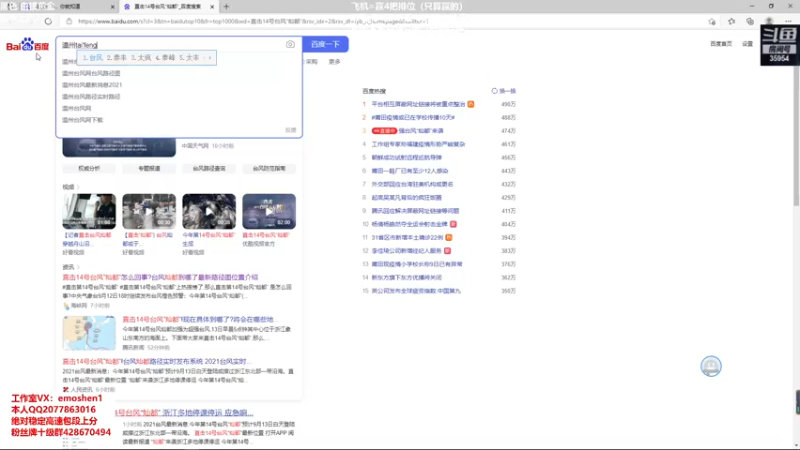
Task: Play fourth video from 优酷视频官方
Action: coord(269,211)
